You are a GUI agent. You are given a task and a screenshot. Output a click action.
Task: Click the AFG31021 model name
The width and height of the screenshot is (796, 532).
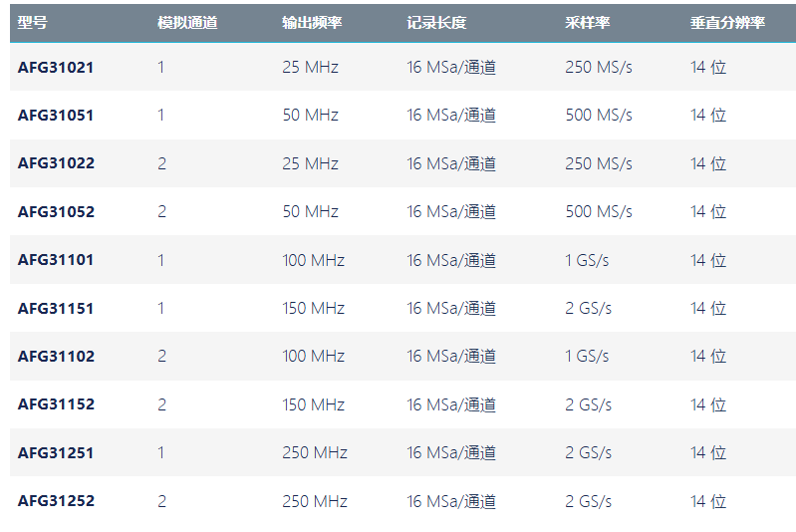pos(56,68)
